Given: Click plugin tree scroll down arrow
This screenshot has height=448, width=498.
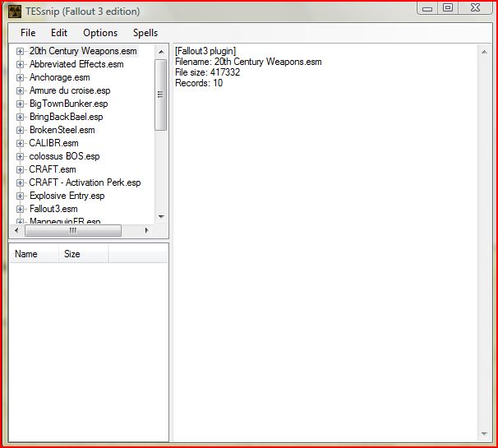Looking at the screenshot, I should tap(161, 216).
